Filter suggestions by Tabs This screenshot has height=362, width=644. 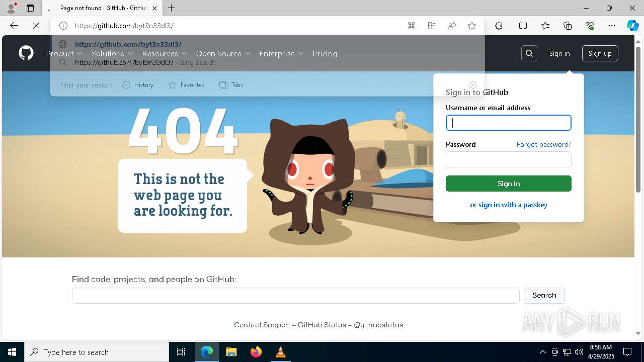pyautogui.click(x=231, y=85)
